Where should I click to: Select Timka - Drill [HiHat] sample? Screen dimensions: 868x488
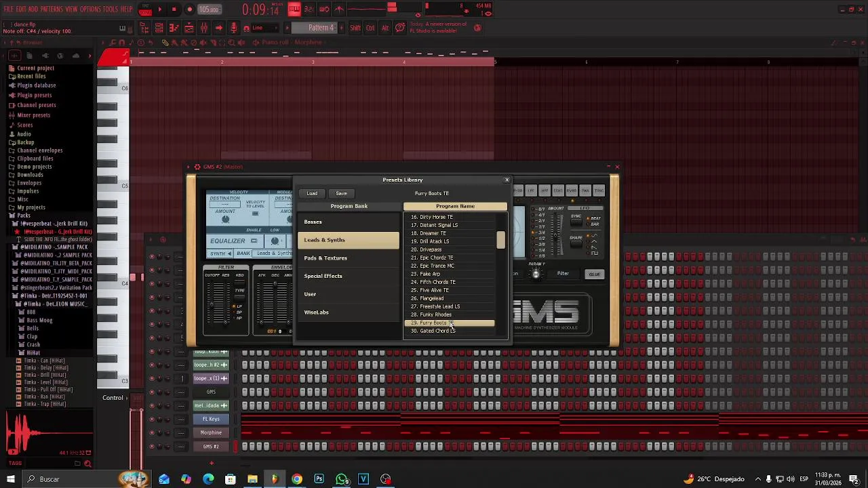(x=45, y=375)
